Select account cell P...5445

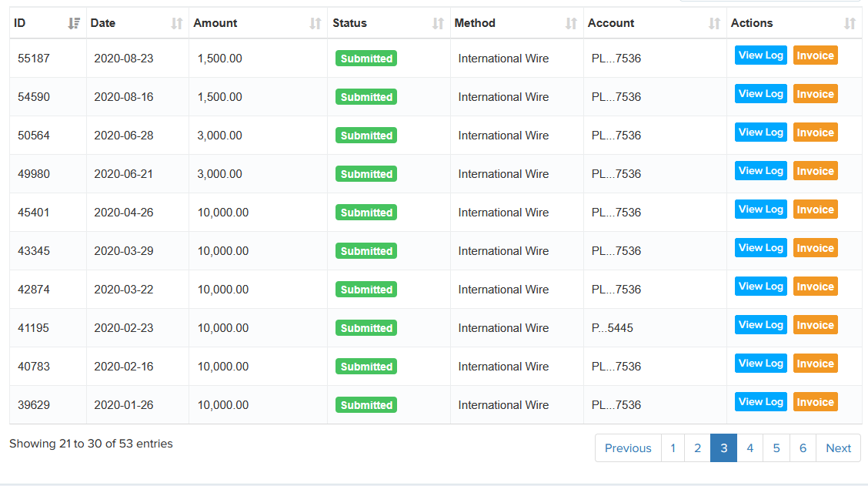coord(613,328)
